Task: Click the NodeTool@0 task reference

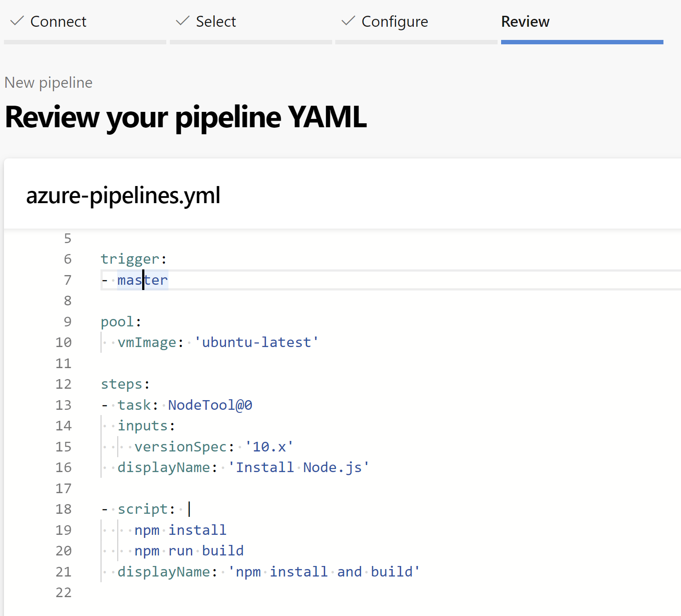Action: (210, 405)
